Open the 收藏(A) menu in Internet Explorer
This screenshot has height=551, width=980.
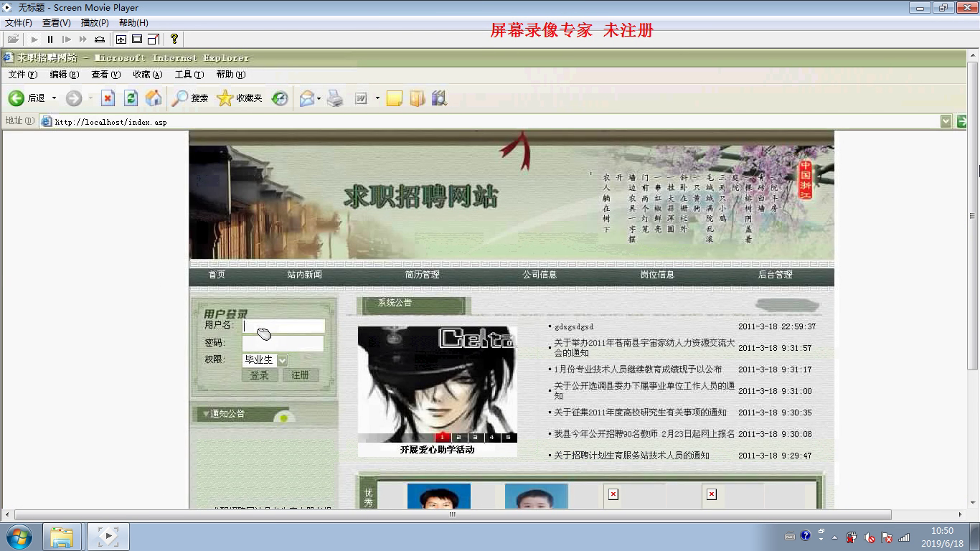(x=148, y=75)
